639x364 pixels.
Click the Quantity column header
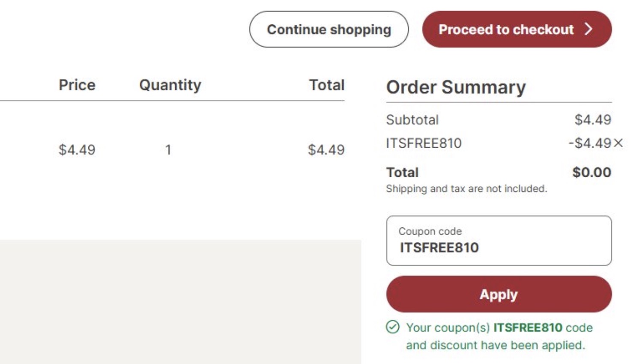coord(170,85)
